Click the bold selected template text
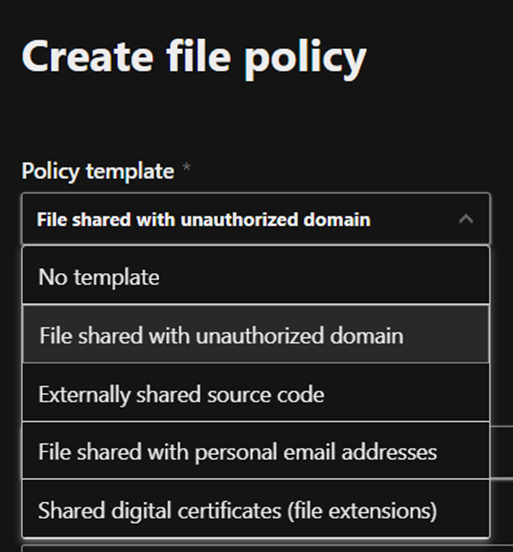This screenshot has width=513, height=552. [204, 220]
